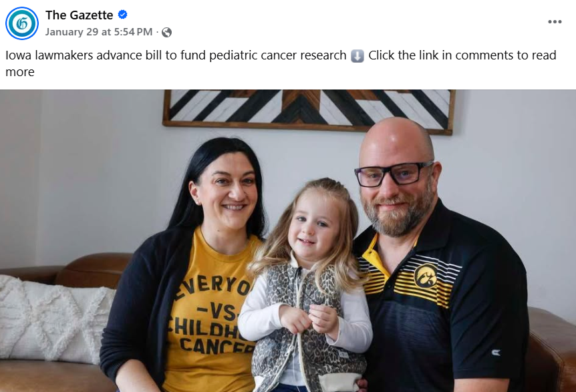Click the down-arrow emoji in post text

(x=357, y=56)
